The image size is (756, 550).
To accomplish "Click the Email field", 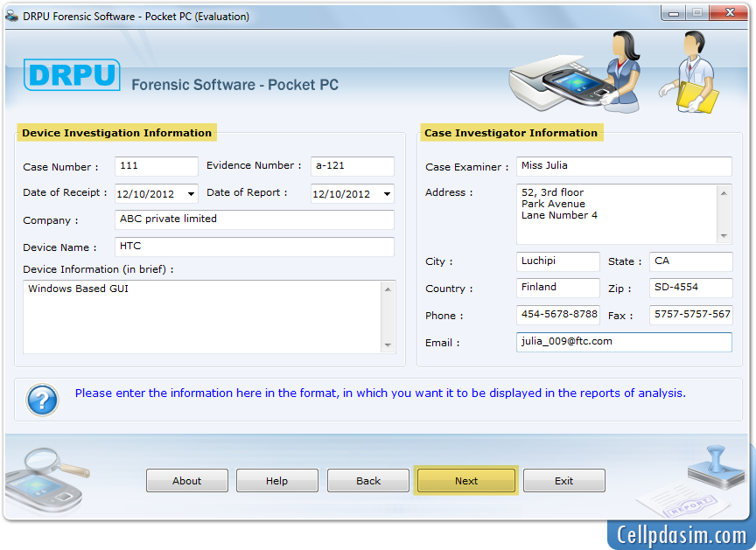I will [625, 342].
